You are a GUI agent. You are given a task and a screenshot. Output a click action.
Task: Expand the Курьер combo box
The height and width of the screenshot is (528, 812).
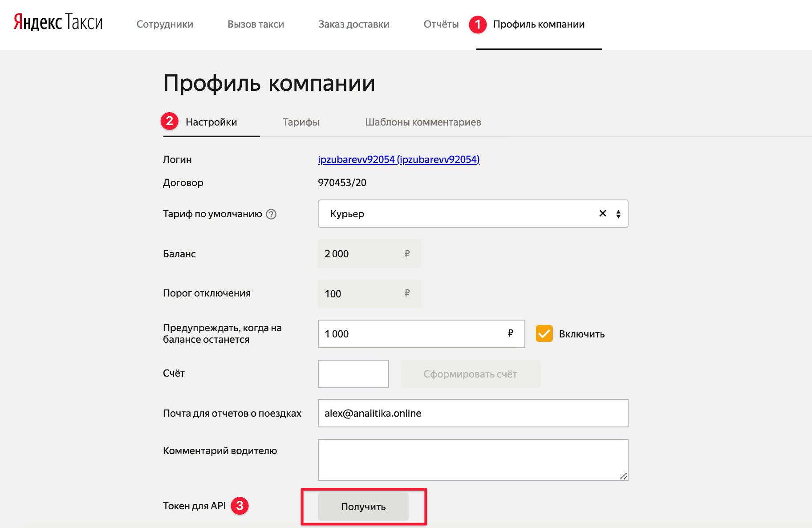pyautogui.click(x=473, y=214)
